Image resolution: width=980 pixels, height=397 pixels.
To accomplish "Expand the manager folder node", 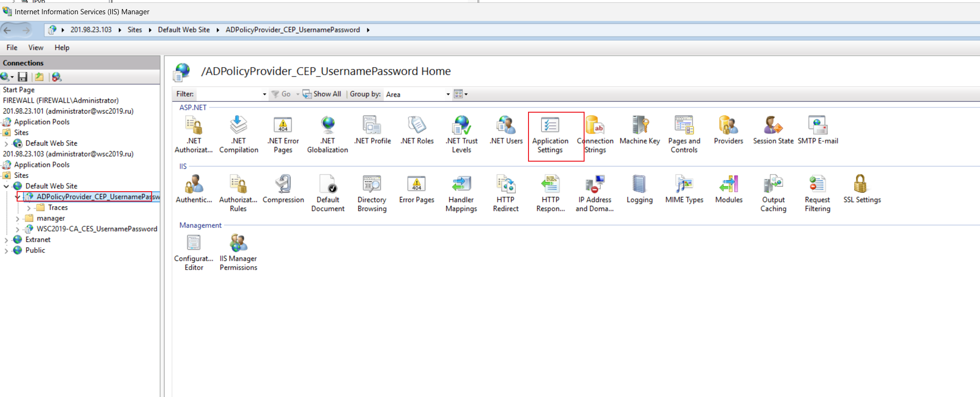I will click(18, 218).
